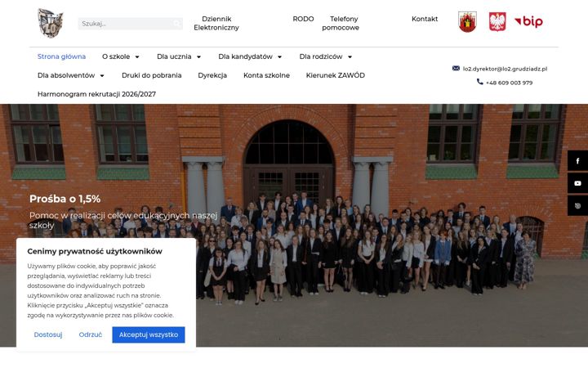Open Telefony pomocowe link
588x368 pixels.
tap(341, 23)
